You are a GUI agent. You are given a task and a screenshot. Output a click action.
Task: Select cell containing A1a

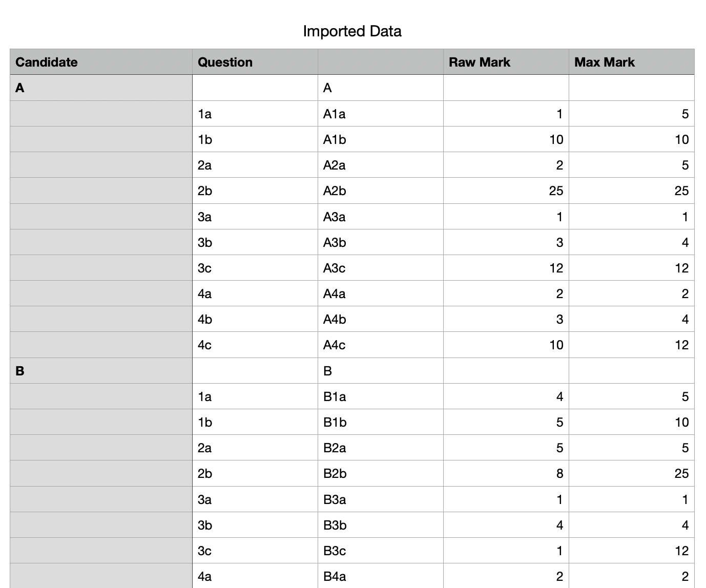(x=380, y=114)
